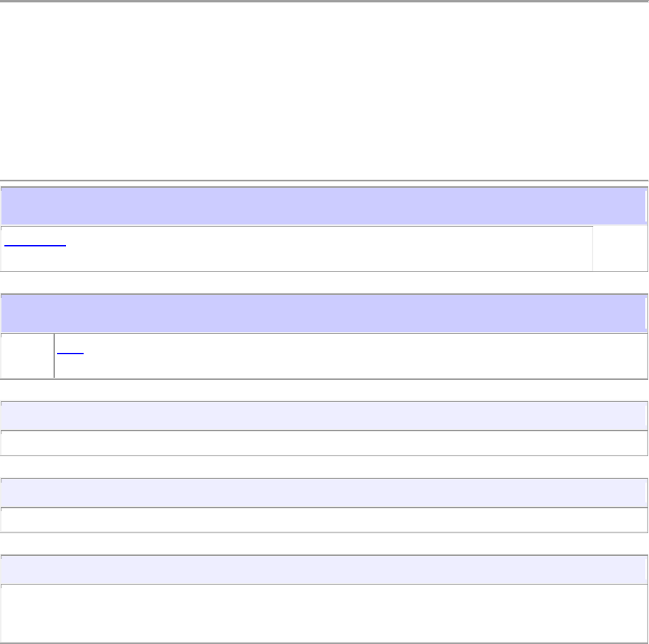The image size is (649, 644).
Task: Click horizontal rule above the first table
Action: [323, 180]
